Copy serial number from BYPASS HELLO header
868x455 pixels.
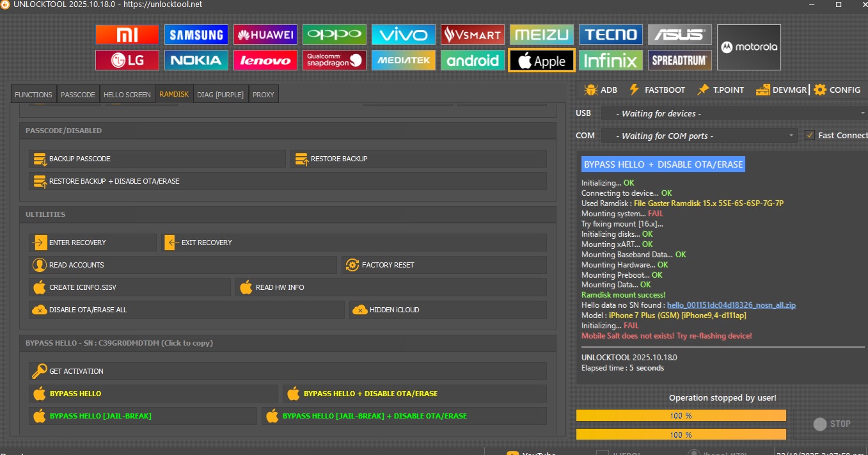tap(119, 343)
